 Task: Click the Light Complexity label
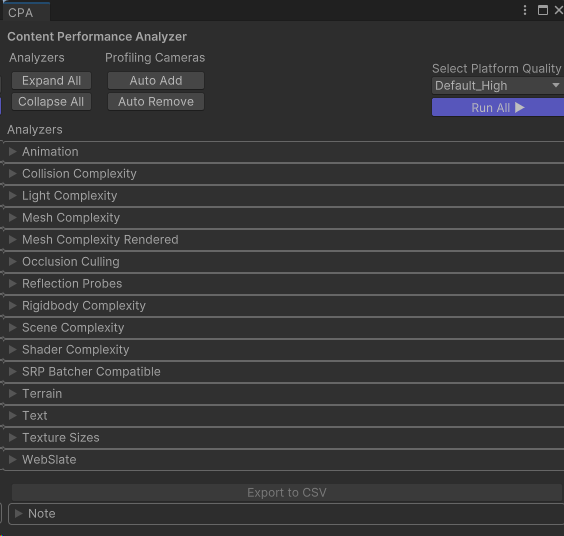[70, 196]
